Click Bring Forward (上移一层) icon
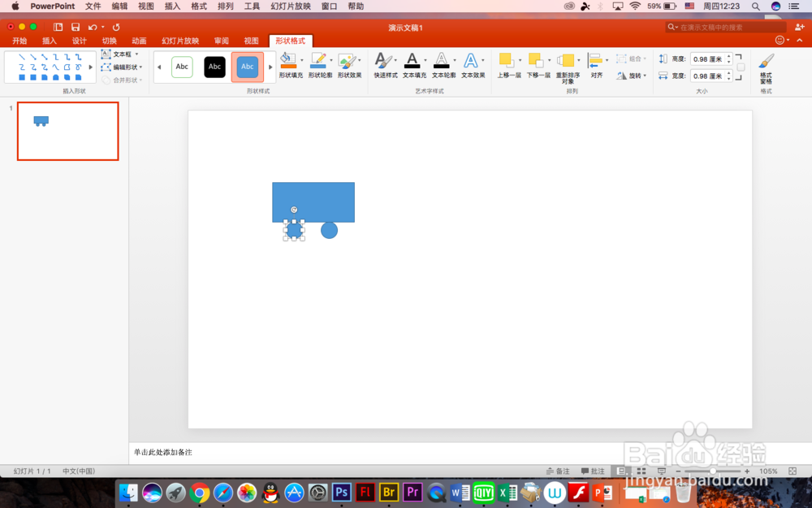 tap(507, 61)
